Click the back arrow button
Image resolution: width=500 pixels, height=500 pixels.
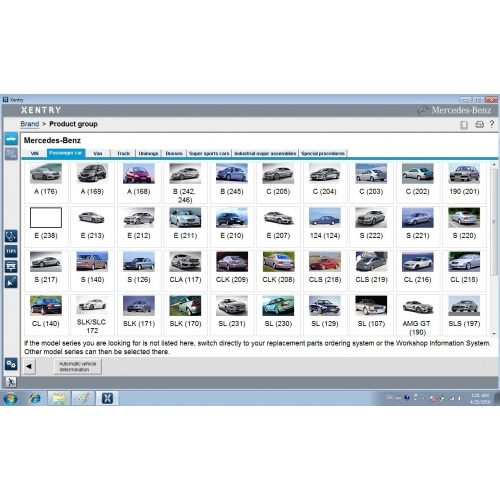[x=29, y=366]
